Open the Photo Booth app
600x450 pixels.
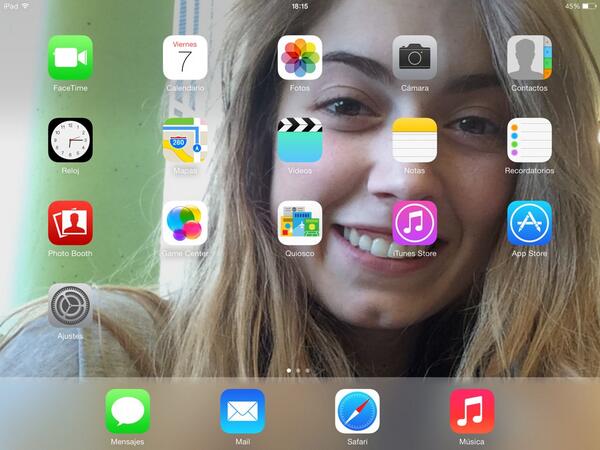click(70, 223)
